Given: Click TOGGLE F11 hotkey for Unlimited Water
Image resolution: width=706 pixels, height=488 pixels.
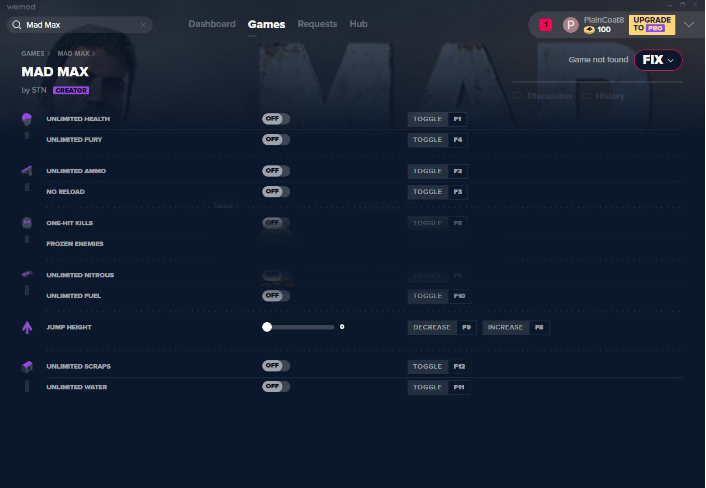Looking at the screenshot, I should (x=439, y=387).
